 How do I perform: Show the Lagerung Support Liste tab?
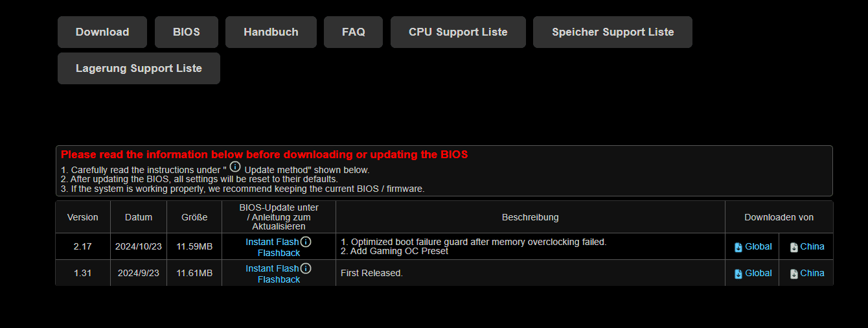pyautogui.click(x=139, y=69)
